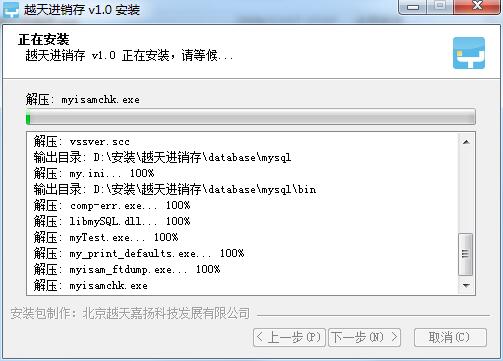Click the 下一步(N) next button
This screenshot has width=503, height=361.
pos(364,337)
